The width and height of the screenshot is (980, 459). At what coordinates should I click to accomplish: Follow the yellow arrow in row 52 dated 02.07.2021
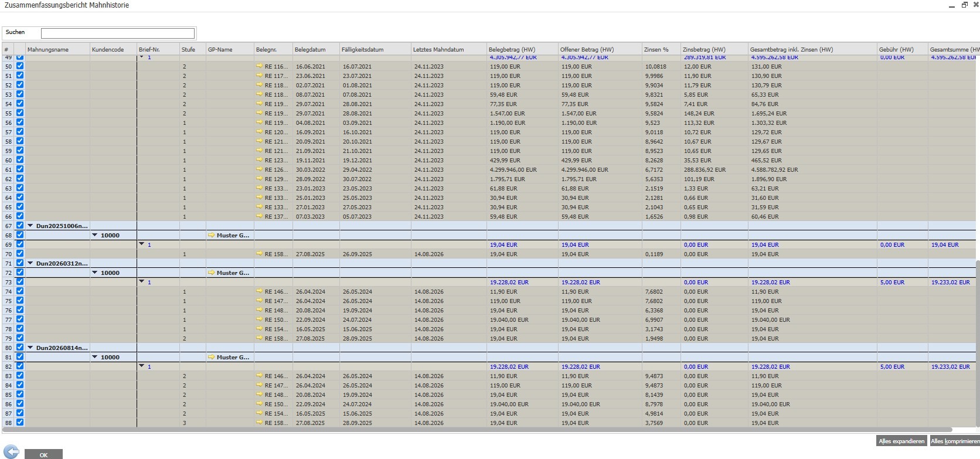(x=259, y=85)
